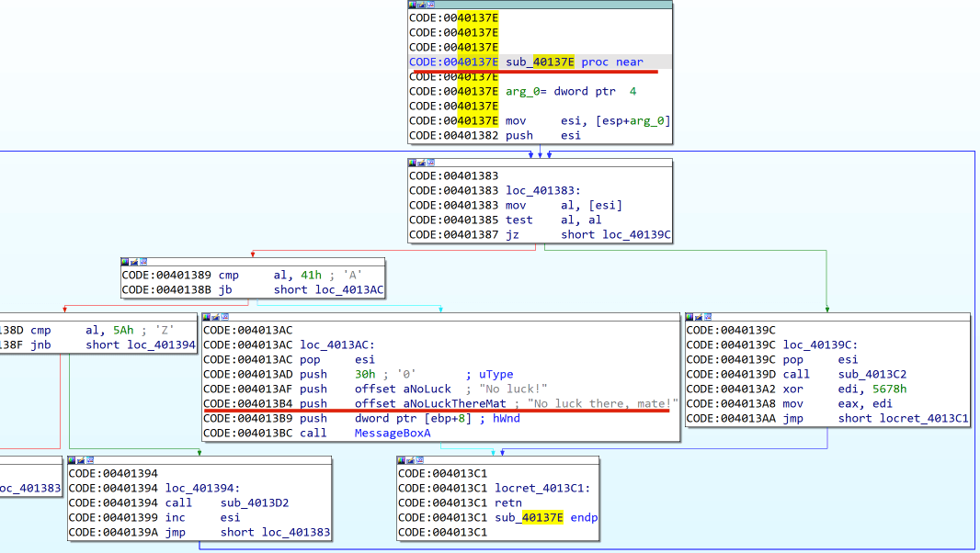Set node color for loc_401383 node
Image resolution: width=980 pixels, height=553 pixels.
(412, 163)
